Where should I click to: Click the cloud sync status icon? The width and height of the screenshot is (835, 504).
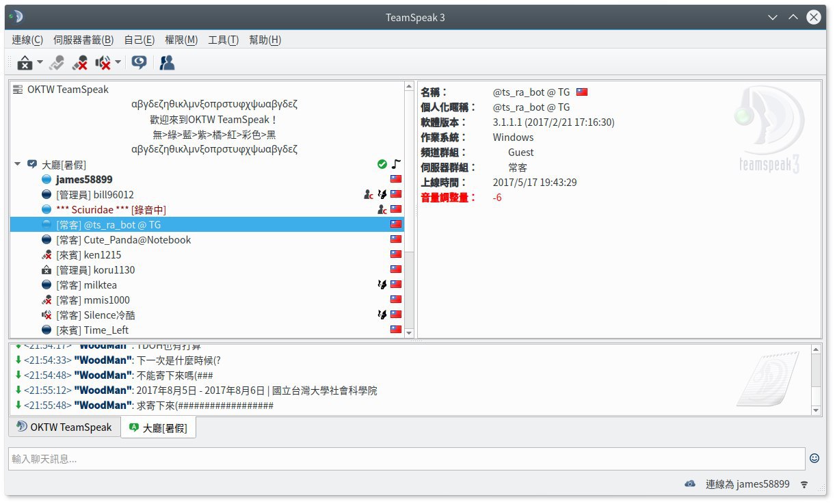pos(690,484)
